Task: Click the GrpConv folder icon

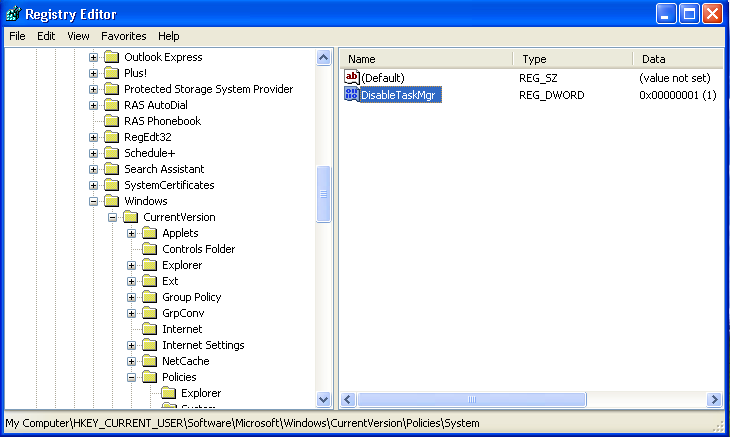Action: 149,313
